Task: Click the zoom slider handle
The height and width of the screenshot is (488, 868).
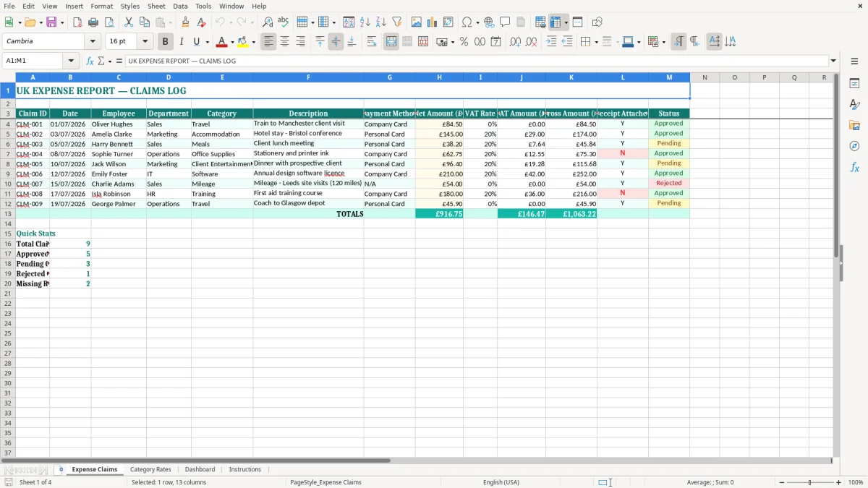Action: (810, 482)
